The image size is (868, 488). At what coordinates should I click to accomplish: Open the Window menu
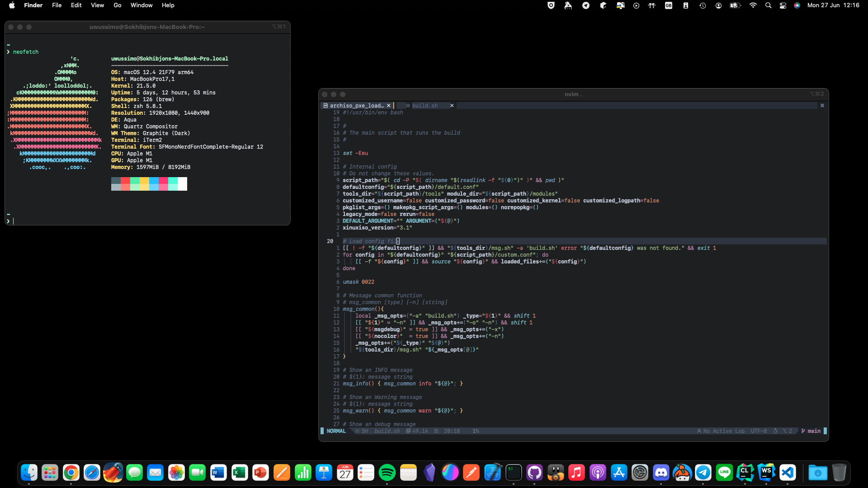tap(142, 5)
